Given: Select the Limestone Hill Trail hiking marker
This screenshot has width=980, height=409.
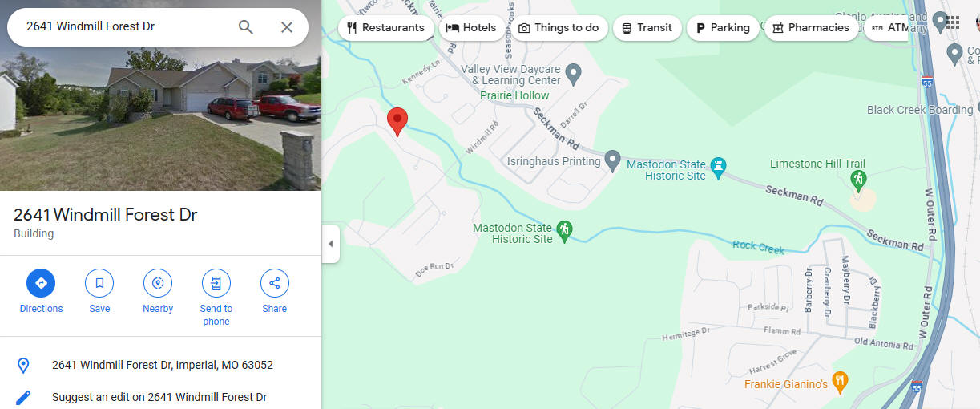Looking at the screenshot, I should click(858, 179).
